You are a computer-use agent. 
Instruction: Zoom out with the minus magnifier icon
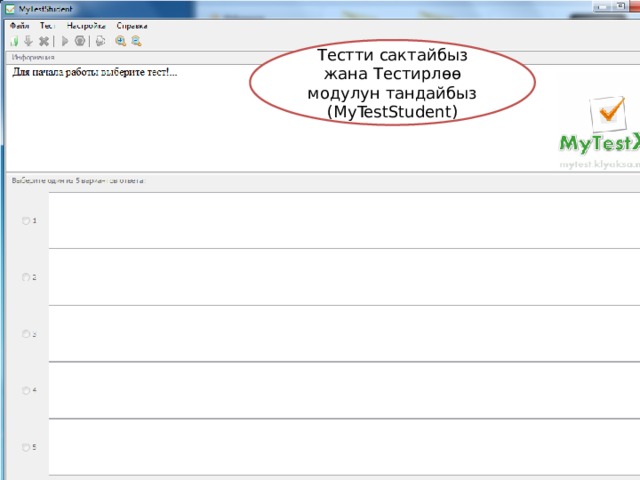tap(136, 41)
